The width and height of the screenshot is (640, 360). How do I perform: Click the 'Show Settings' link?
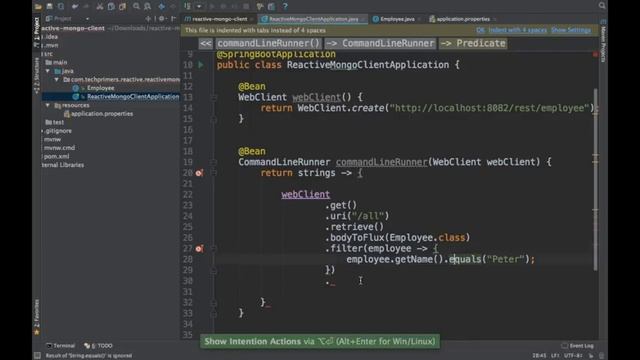pos(571,30)
